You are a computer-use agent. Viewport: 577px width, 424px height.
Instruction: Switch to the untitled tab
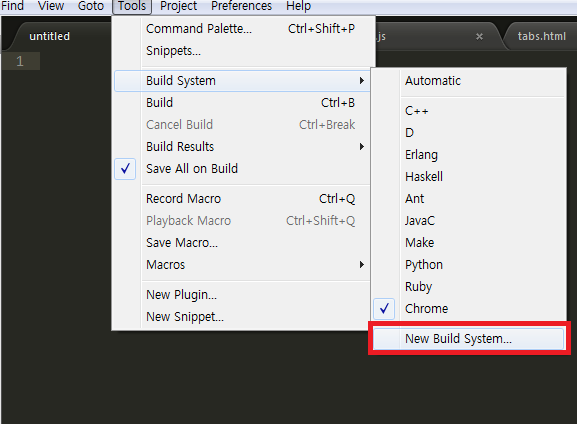click(50, 36)
